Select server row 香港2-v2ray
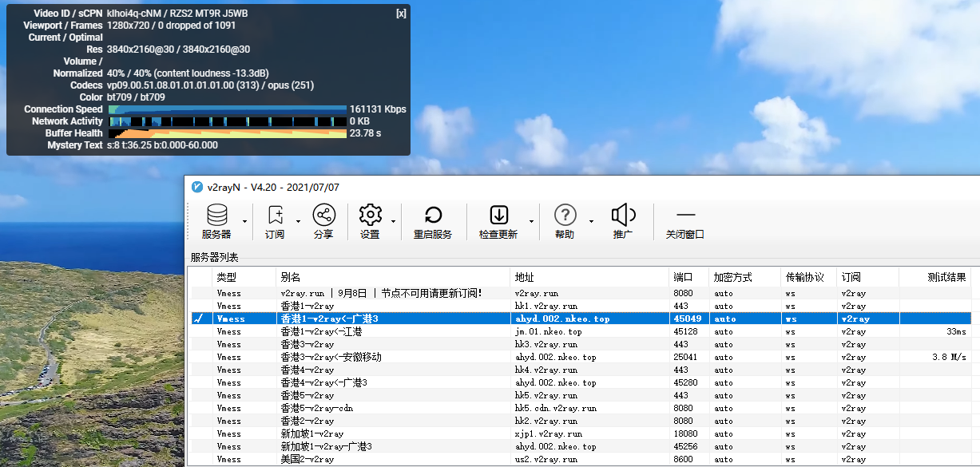Image resolution: width=980 pixels, height=467 pixels. [580, 421]
